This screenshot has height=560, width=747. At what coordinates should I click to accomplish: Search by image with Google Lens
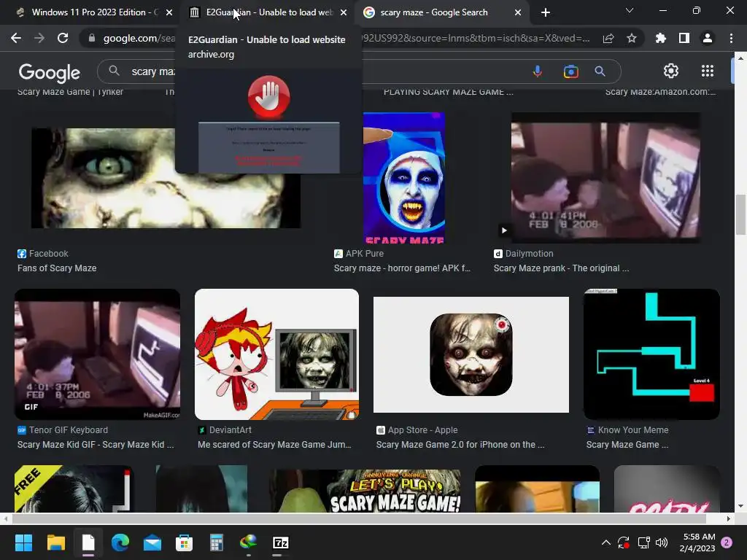(570, 71)
